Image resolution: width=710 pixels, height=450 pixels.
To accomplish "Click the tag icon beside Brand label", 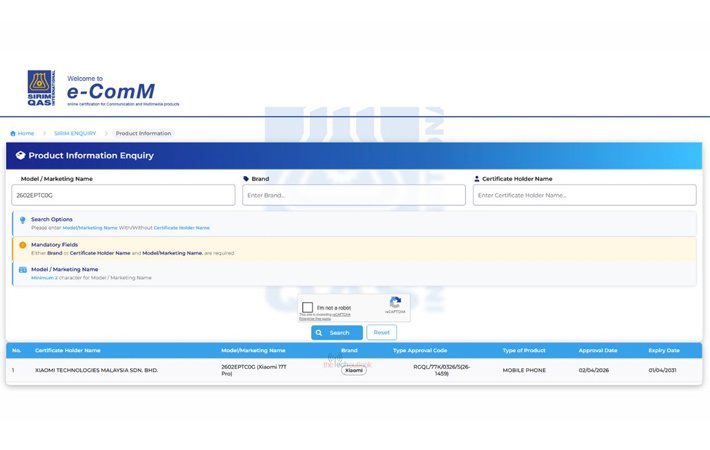I will (x=246, y=179).
